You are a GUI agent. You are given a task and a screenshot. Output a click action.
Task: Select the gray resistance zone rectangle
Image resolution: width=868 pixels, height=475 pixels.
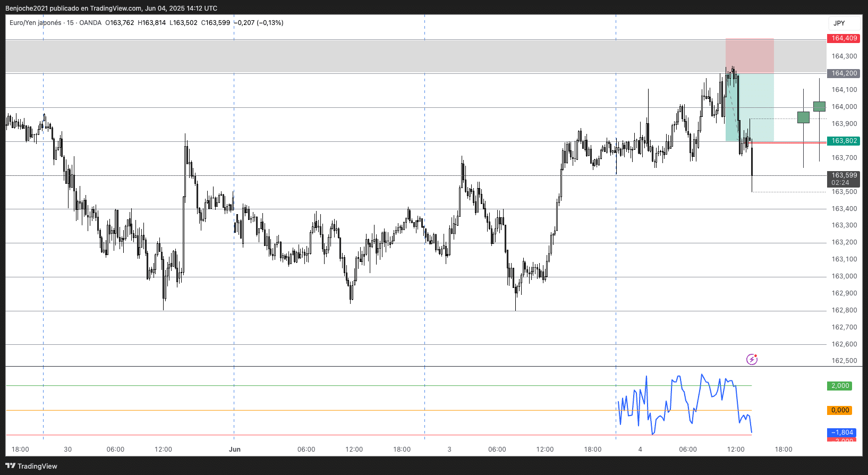click(361, 56)
